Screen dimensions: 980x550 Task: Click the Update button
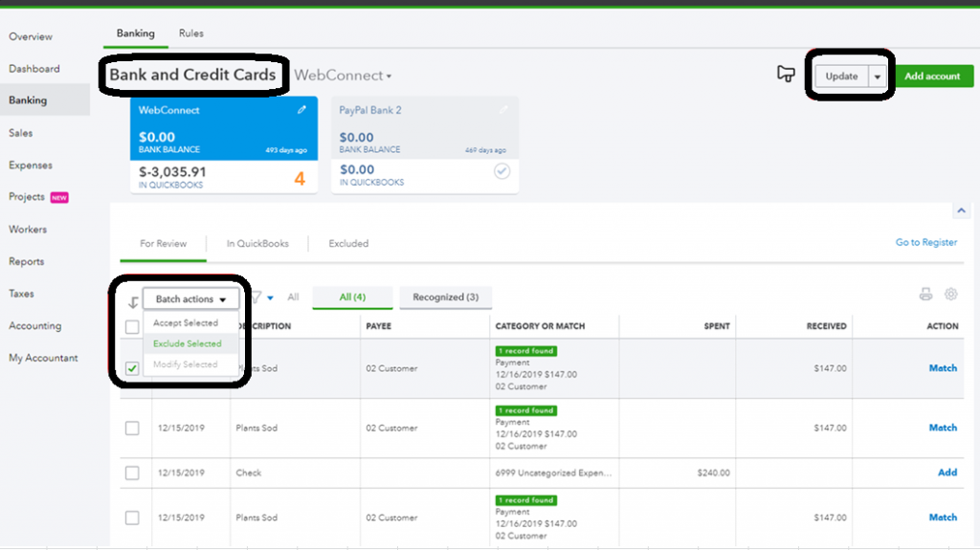tap(841, 77)
